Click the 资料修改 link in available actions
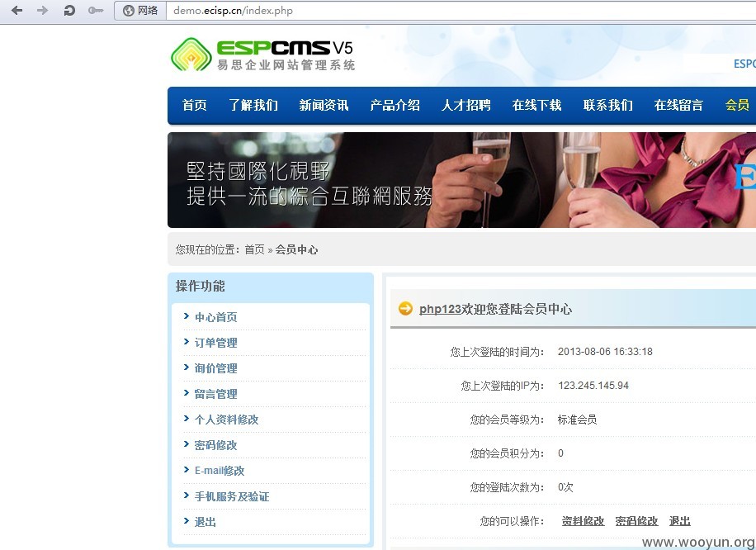The height and width of the screenshot is (550, 756). [583, 521]
